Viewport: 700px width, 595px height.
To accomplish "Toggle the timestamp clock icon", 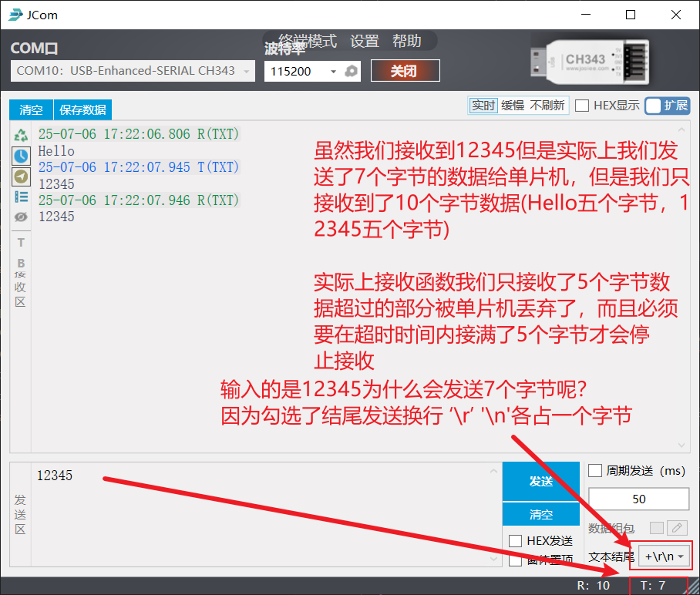I will [x=21, y=156].
